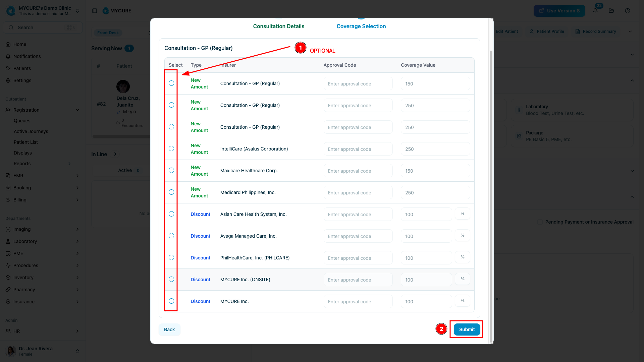The image size is (644, 362).
Task: Click the notifications bell icon in header
Action: coord(595,11)
